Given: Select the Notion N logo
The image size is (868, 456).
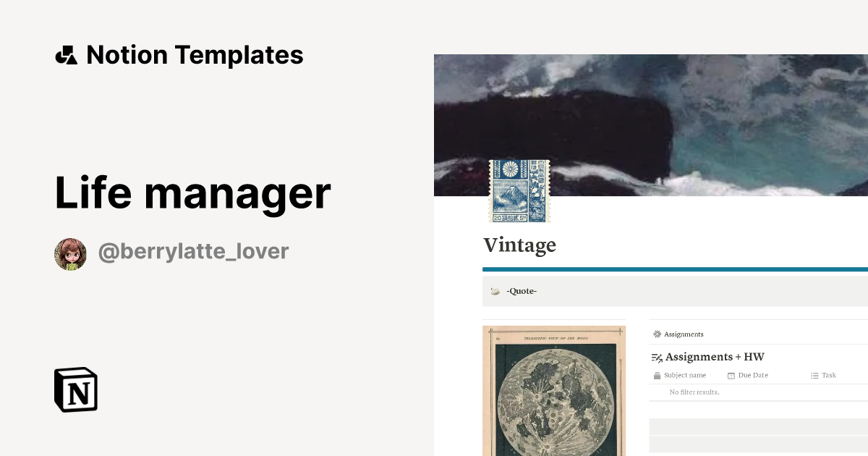Looking at the screenshot, I should (75, 389).
